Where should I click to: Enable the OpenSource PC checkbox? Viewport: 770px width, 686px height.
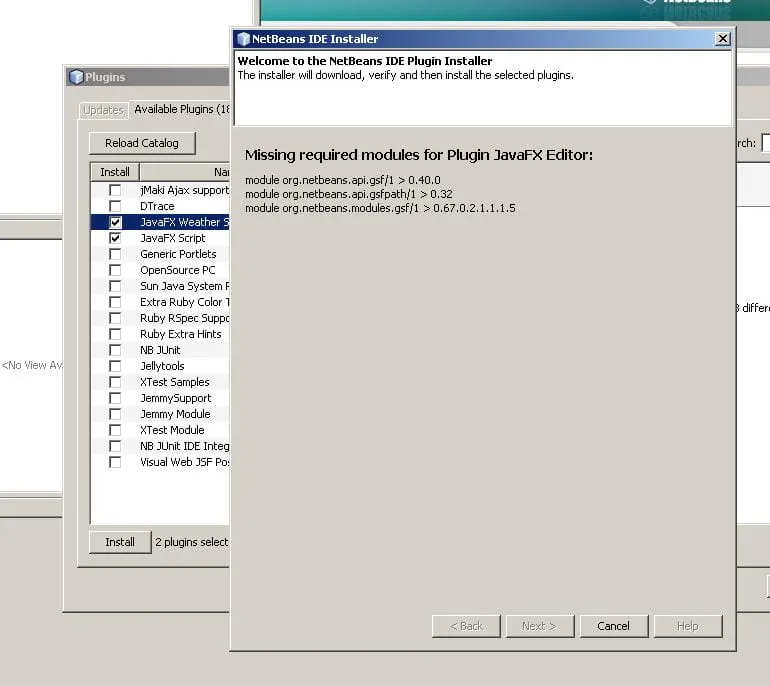click(x=115, y=270)
